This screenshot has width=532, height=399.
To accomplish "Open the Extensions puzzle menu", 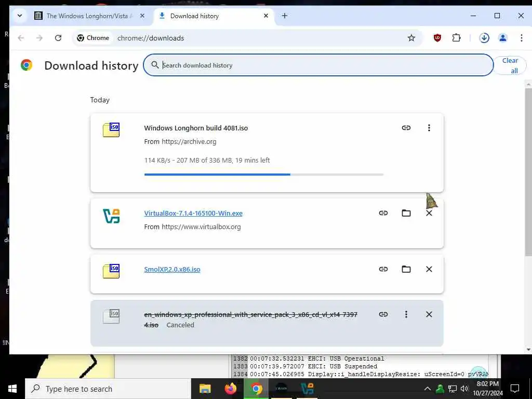I will (456, 38).
